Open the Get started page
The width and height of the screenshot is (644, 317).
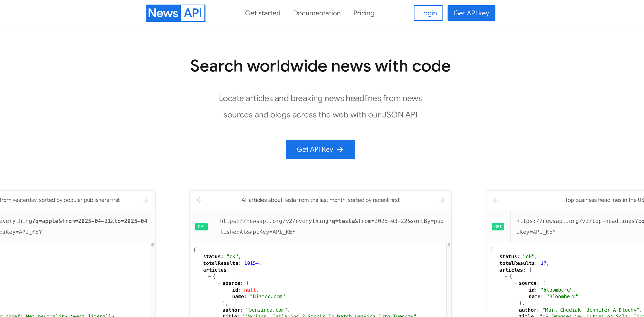point(263,13)
